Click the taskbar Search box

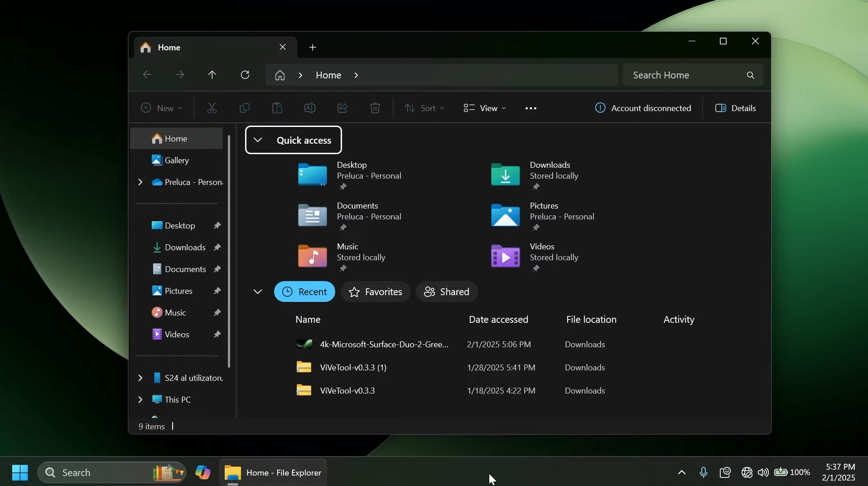[111, 472]
